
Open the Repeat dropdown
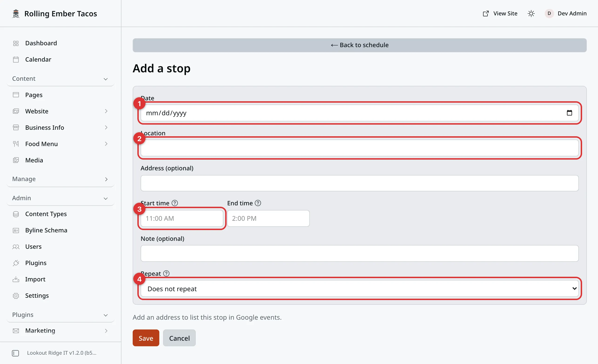click(x=360, y=289)
